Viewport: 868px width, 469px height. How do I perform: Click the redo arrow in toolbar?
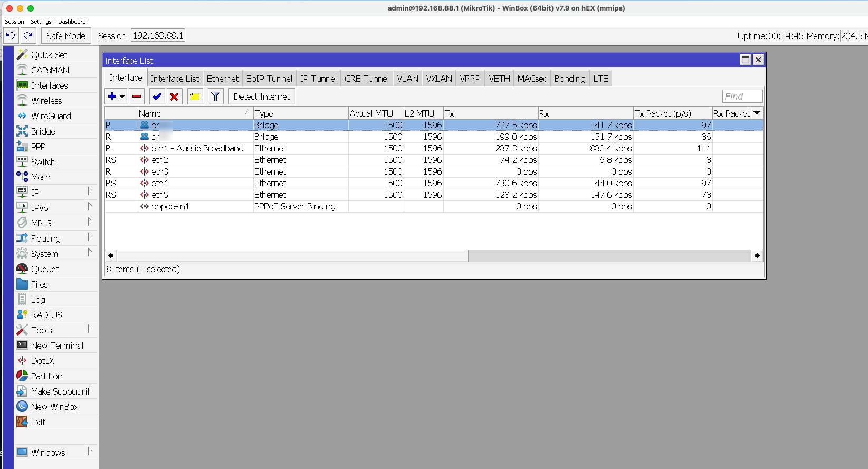pos(28,36)
